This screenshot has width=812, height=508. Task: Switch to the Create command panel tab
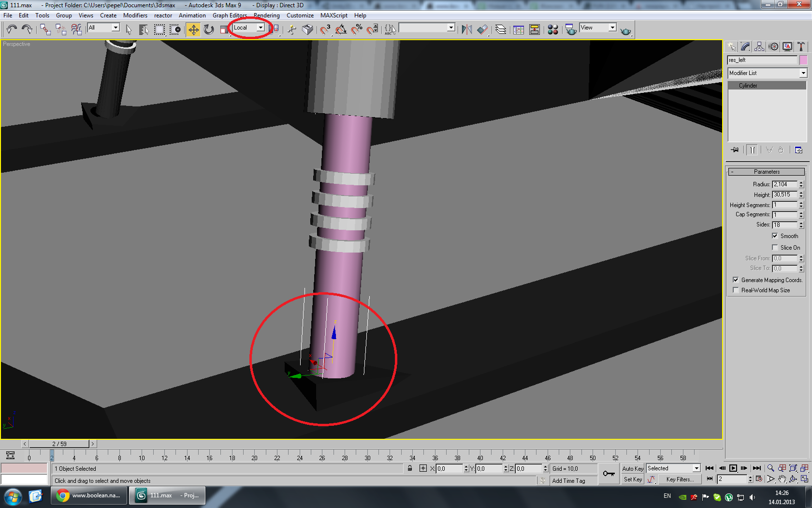(x=732, y=46)
